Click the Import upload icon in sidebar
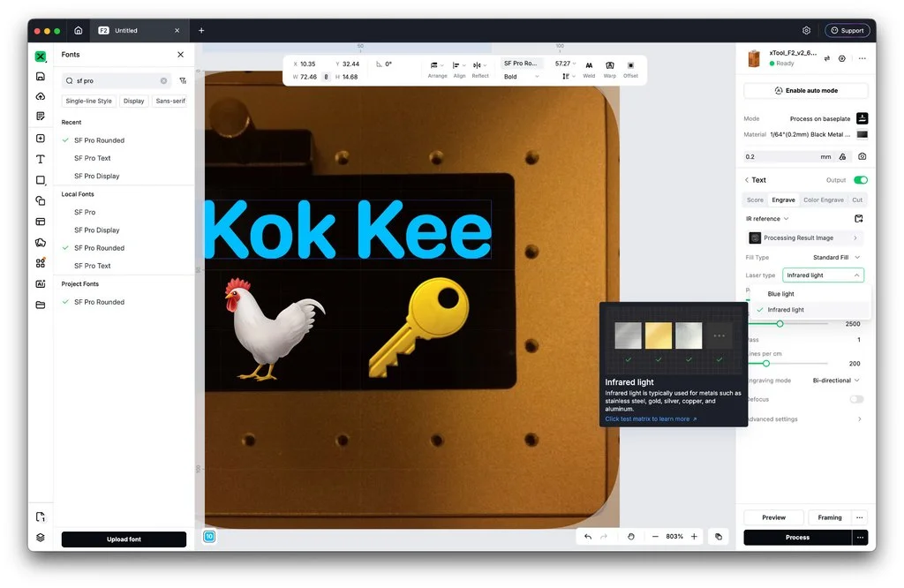 coord(41,96)
